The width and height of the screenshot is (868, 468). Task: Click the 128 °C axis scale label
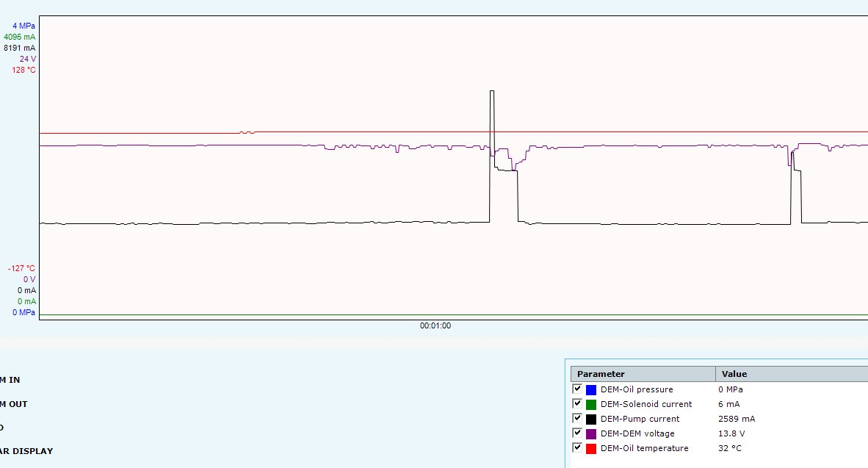pos(23,70)
